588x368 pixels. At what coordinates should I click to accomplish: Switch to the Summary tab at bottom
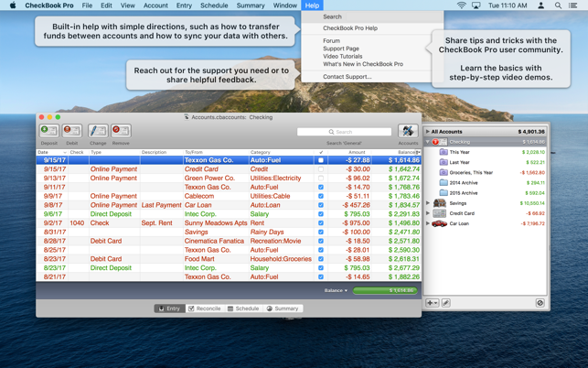pos(283,308)
